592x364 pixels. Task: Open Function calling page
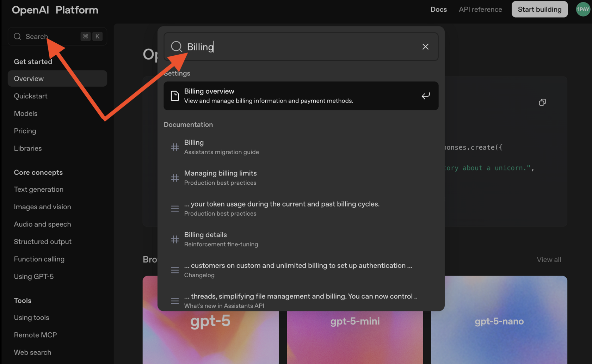(x=39, y=259)
